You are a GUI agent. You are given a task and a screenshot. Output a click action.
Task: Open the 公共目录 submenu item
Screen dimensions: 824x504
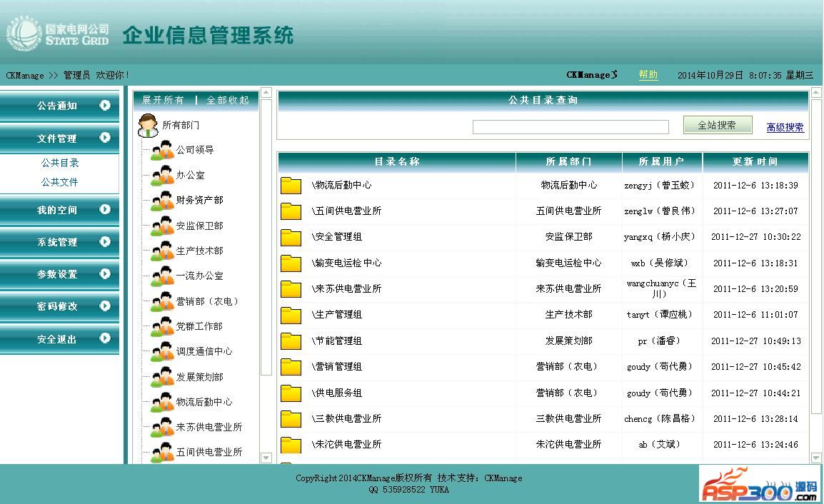click(x=60, y=163)
